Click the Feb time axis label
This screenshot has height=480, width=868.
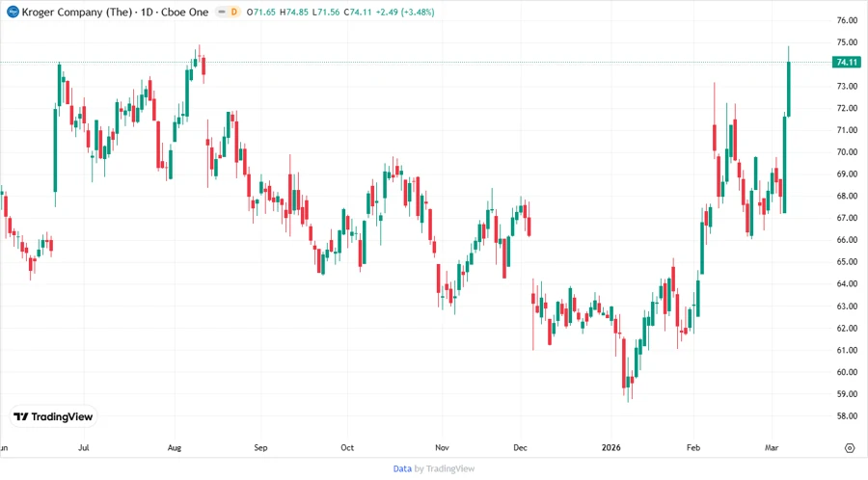click(x=693, y=448)
